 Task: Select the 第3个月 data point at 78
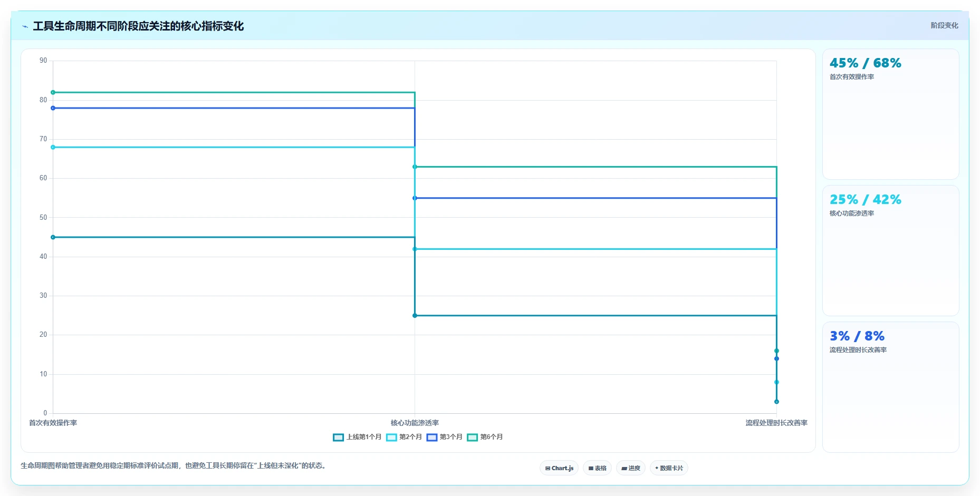(x=53, y=108)
